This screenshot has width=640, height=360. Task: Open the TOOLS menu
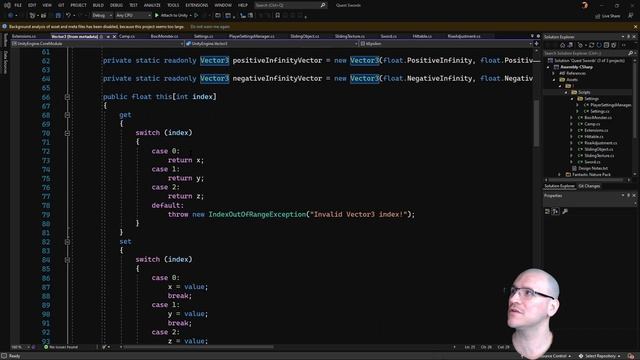(173, 5)
